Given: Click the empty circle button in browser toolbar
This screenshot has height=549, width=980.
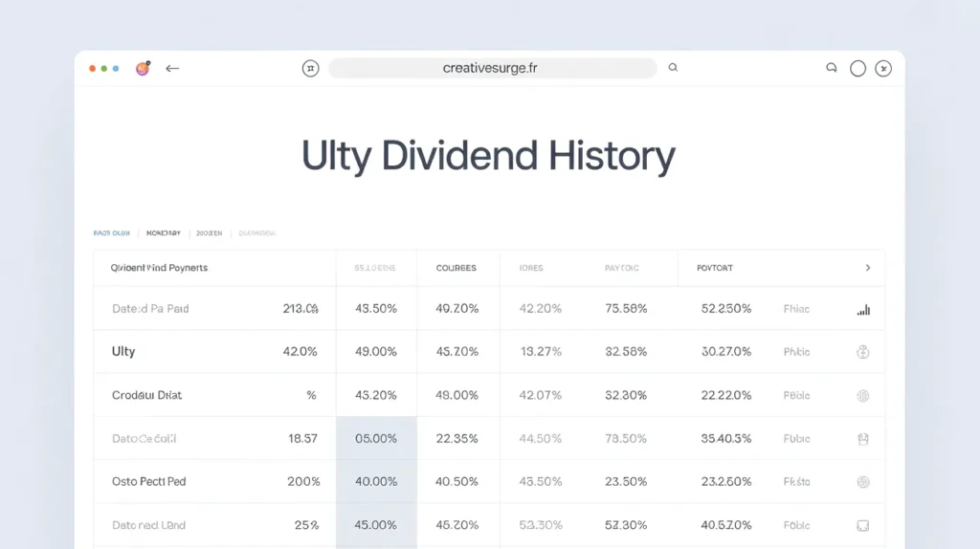Looking at the screenshot, I should tap(857, 68).
